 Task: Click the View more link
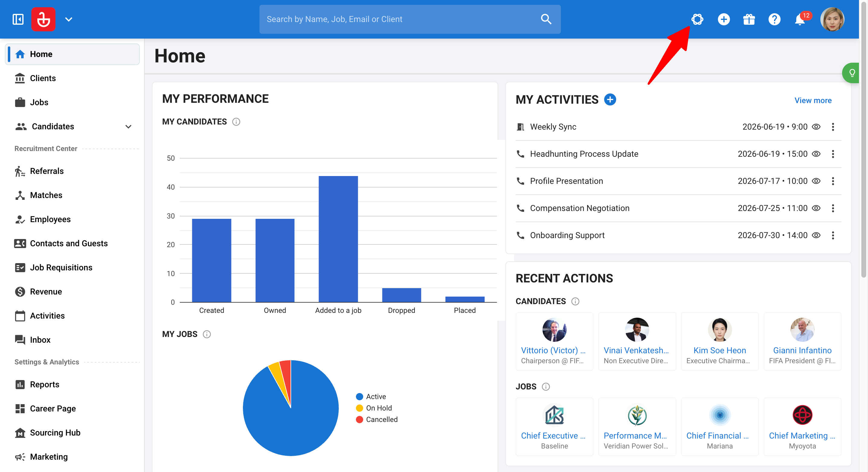[x=813, y=100]
